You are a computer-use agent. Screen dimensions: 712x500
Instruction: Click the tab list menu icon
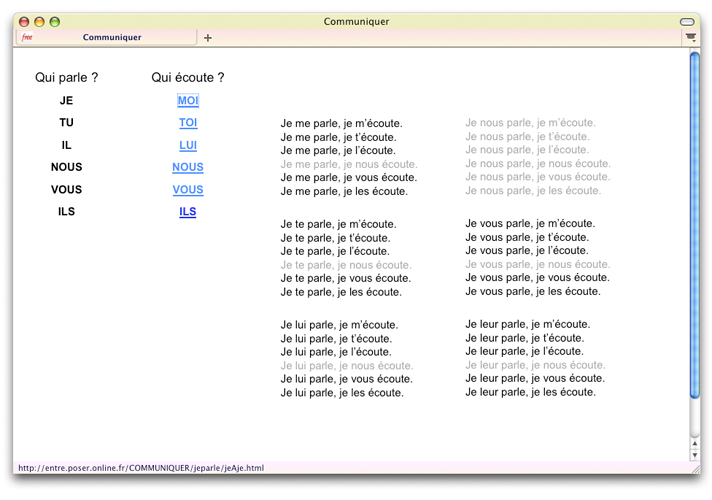click(x=691, y=37)
